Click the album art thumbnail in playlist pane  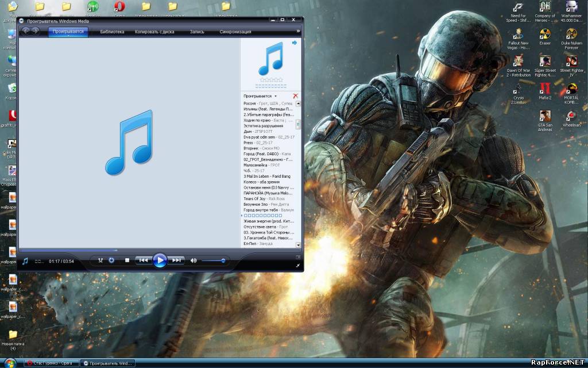click(x=271, y=59)
